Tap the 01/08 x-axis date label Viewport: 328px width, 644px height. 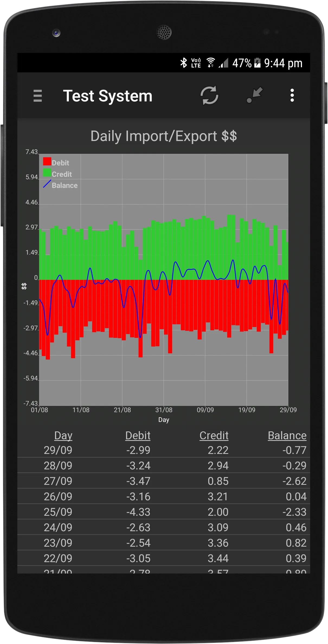click(x=39, y=410)
